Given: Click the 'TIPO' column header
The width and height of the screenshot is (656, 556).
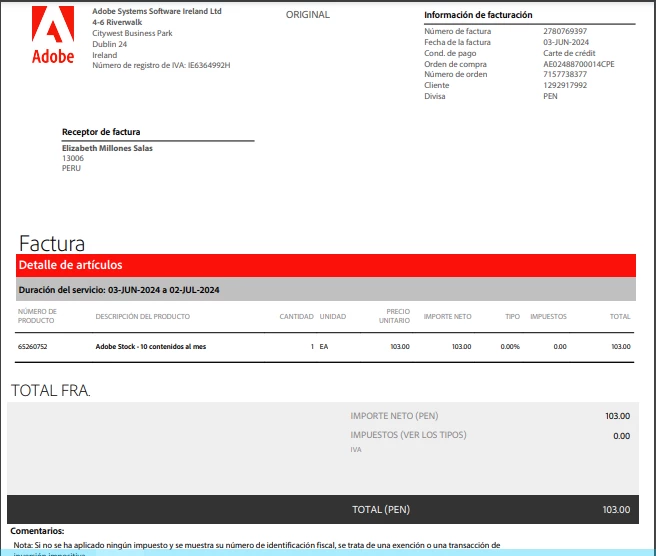Looking at the screenshot, I should click(x=512, y=317).
